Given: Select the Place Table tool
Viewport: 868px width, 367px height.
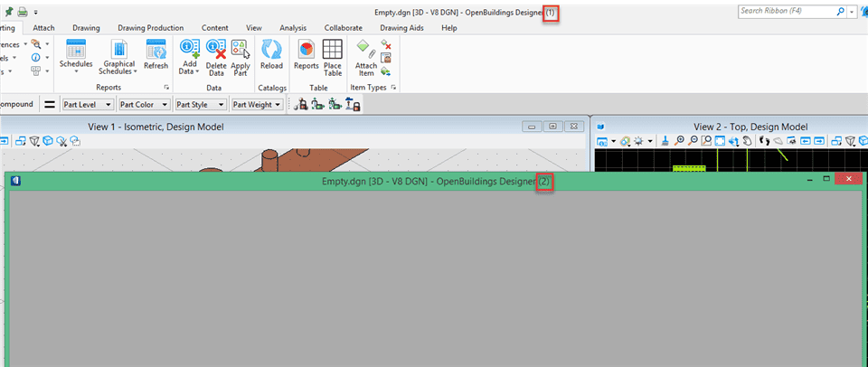Looking at the screenshot, I should click(x=333, y=58).
